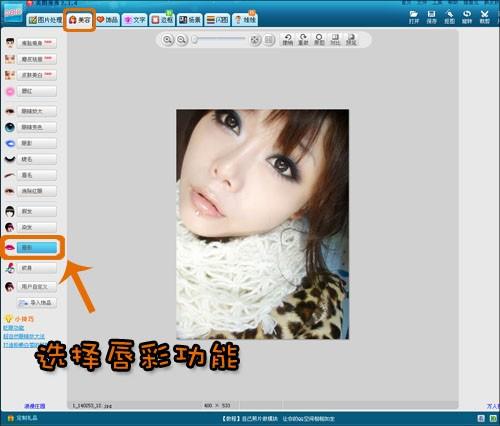Choose the 纹身 tattoo icon
Screen dimensions: 500x426
click(x=10, y=268)
